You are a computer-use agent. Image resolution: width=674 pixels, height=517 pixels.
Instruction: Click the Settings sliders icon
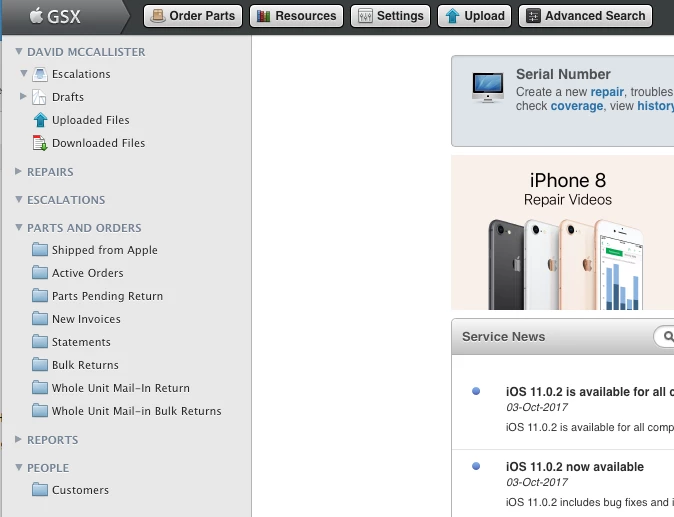[365, 16]
